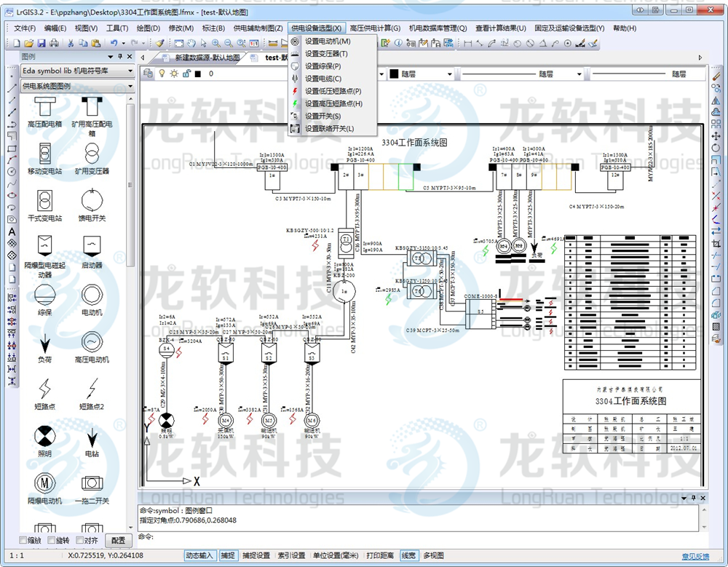Check the 旋转 checkbox
This screenshot has width=728, height=567.
[x=52, y=541]
